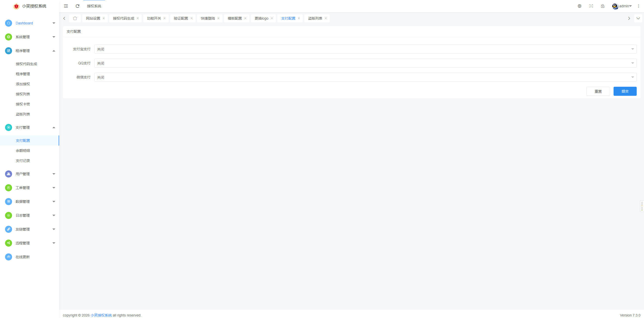This screenshot has width=644, height=318.
Task: Open the 支付宝支付 dropdown
Action: [365, 49]
